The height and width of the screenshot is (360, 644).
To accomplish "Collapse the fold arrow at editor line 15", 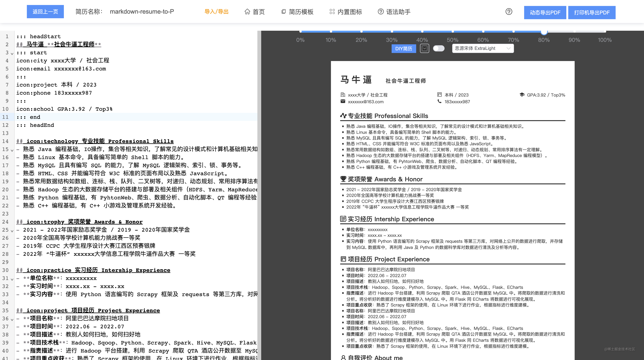I will (12, 150).
